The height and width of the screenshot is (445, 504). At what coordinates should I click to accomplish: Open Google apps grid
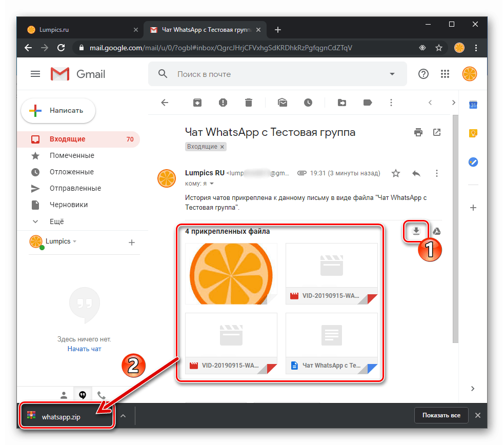[x=445, y=74]
